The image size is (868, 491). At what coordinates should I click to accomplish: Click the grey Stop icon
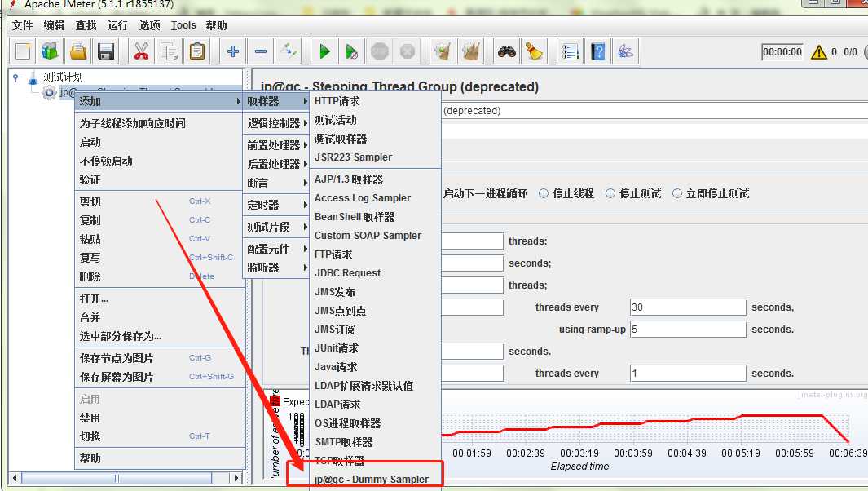[380, 51]
